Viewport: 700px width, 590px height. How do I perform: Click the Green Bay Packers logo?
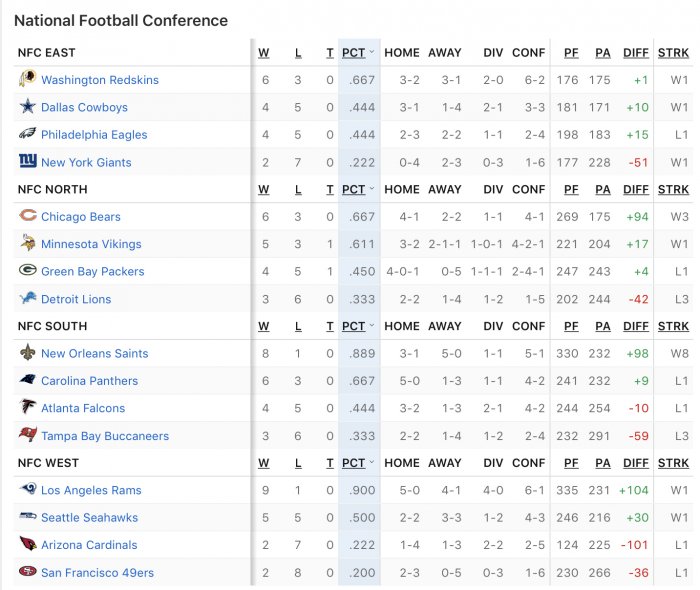[x=27, y=271]
